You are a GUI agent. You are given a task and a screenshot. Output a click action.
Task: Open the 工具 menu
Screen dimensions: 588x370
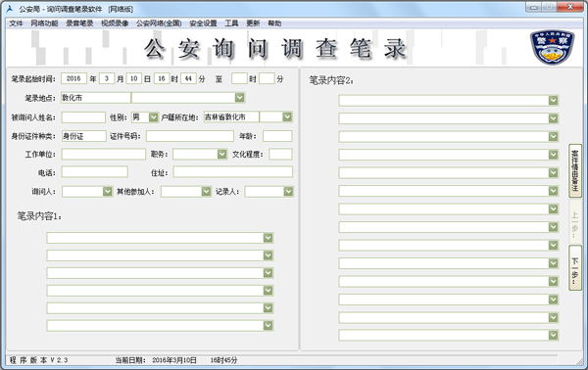tap(231, 23)
